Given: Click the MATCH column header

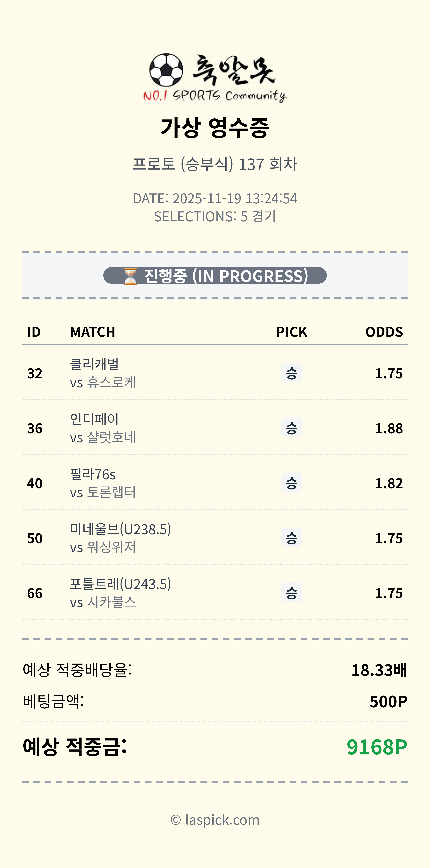Looking at the screenshot, I should pos(93,332).
